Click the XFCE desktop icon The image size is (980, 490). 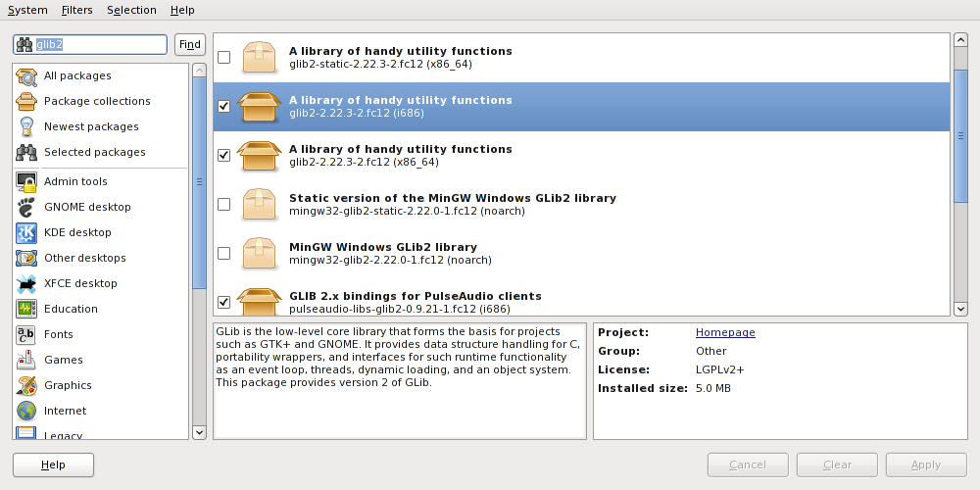[26, 283]
